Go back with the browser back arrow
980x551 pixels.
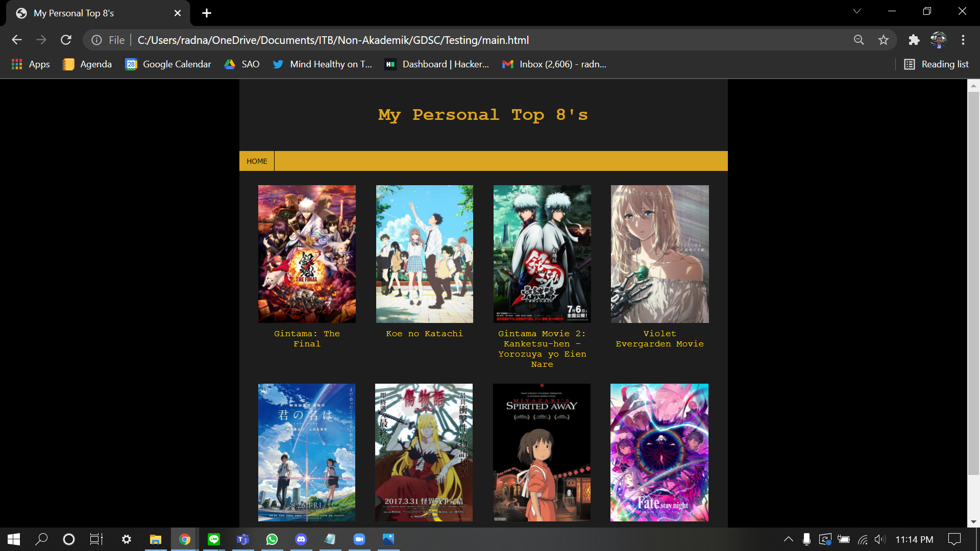pos(17,40)
